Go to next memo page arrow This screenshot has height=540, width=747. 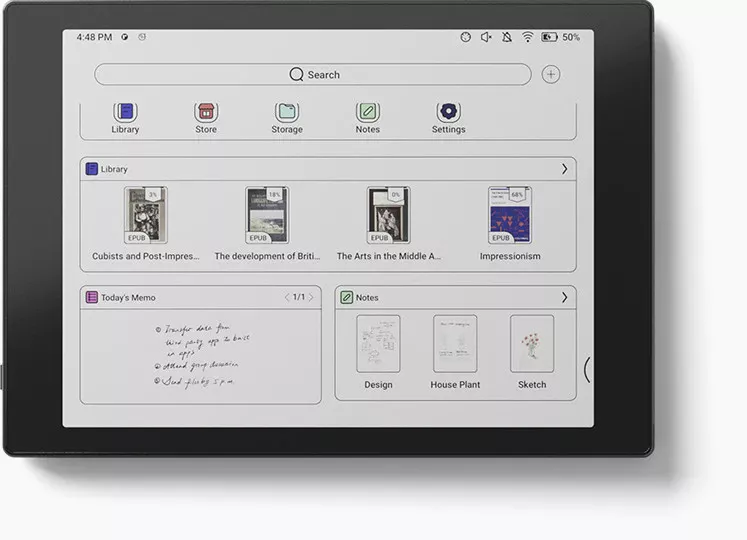pos(311,297)
